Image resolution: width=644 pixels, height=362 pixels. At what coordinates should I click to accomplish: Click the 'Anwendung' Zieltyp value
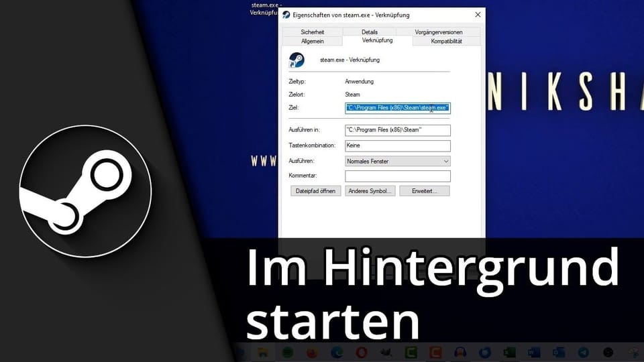tap(359, 81)
